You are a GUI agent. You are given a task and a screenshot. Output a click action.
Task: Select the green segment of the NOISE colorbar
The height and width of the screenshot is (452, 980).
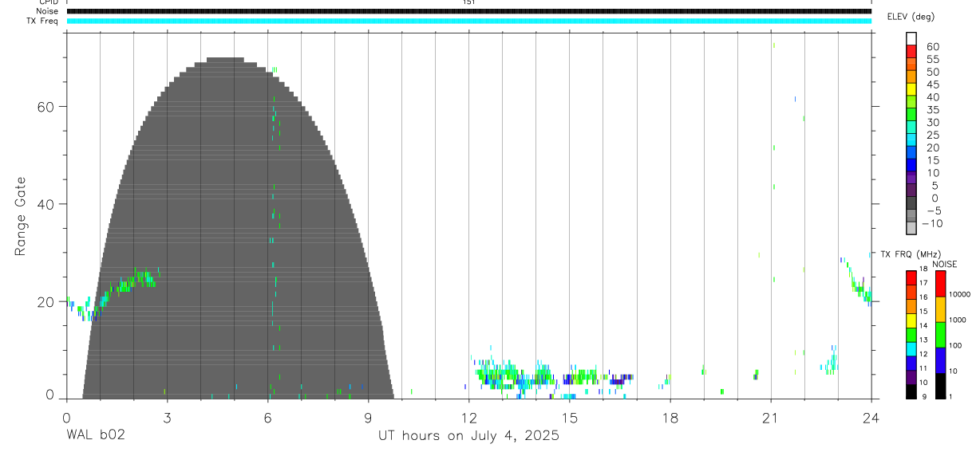coord(941,335)
